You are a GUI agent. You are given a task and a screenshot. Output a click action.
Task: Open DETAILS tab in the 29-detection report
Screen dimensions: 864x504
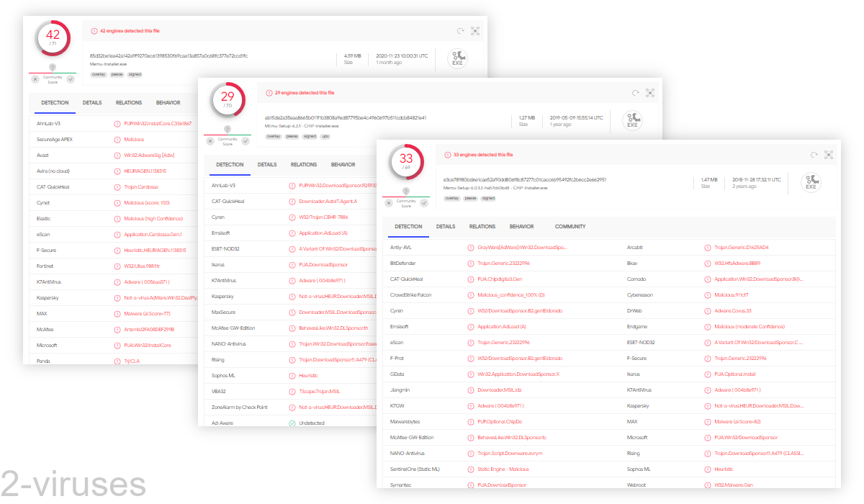267,165
